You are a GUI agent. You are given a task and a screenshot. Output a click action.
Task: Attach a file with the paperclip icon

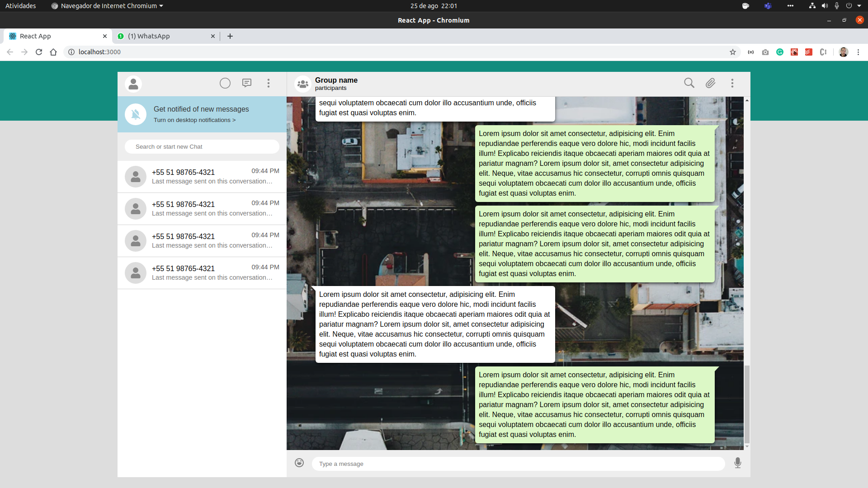710,83
